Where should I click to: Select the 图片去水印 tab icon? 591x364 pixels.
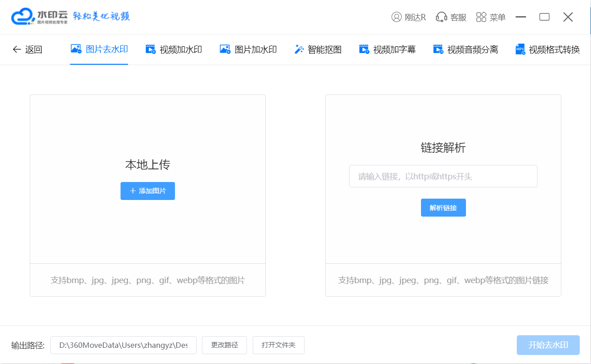coord(76,49)
